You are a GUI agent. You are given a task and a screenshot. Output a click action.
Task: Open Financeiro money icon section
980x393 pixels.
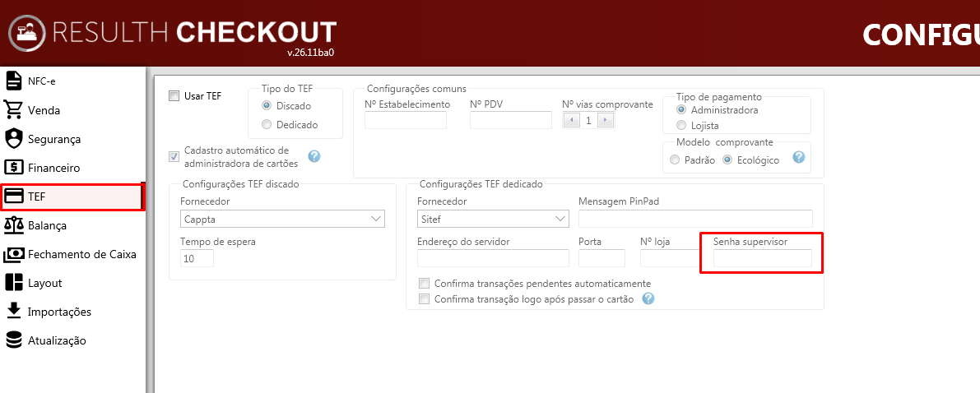(14, 168)
